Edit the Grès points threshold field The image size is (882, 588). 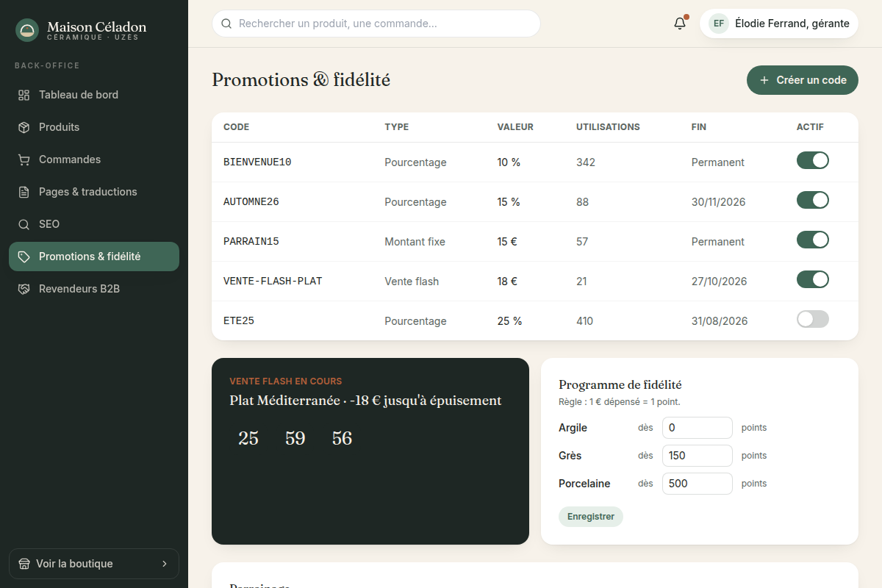click(698, 456)
